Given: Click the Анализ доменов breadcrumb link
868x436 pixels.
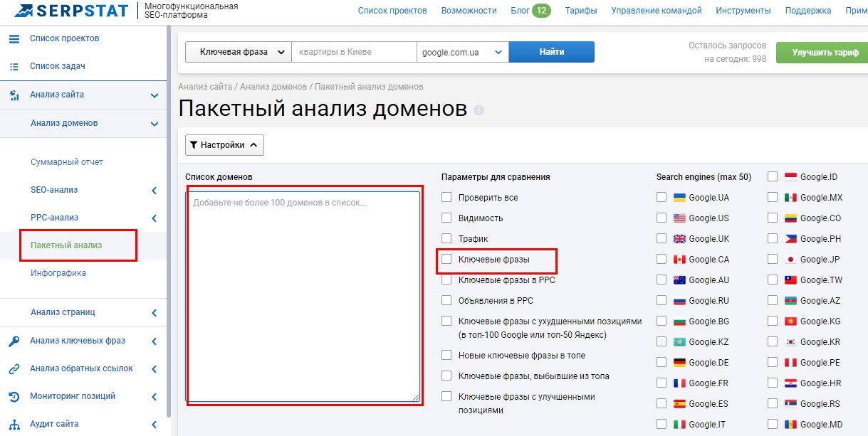Looking at the screenshot, I should pos(273,87).
